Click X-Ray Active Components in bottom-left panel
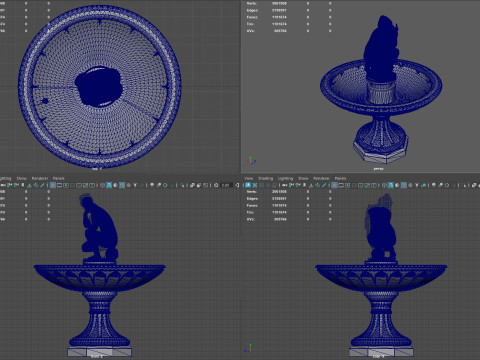The height and width of the screenshot is (360, 480). point(199,185)
